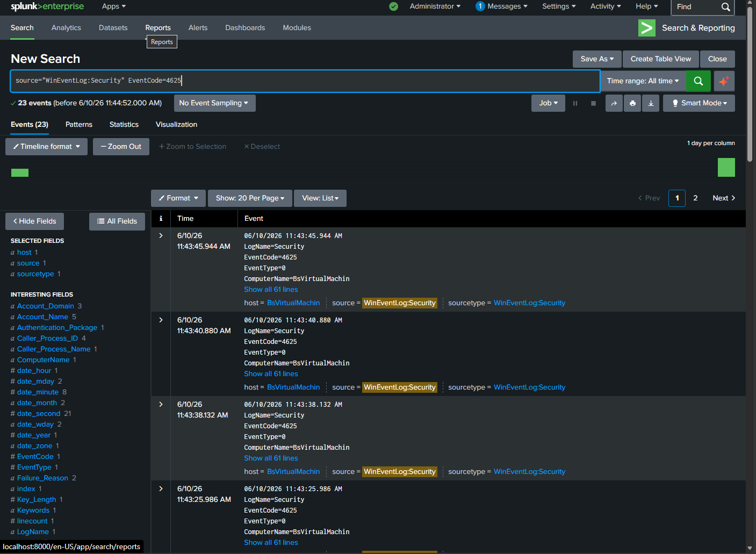
Task: Click the Caller_Process_Name field
Action: coord(54,349)
